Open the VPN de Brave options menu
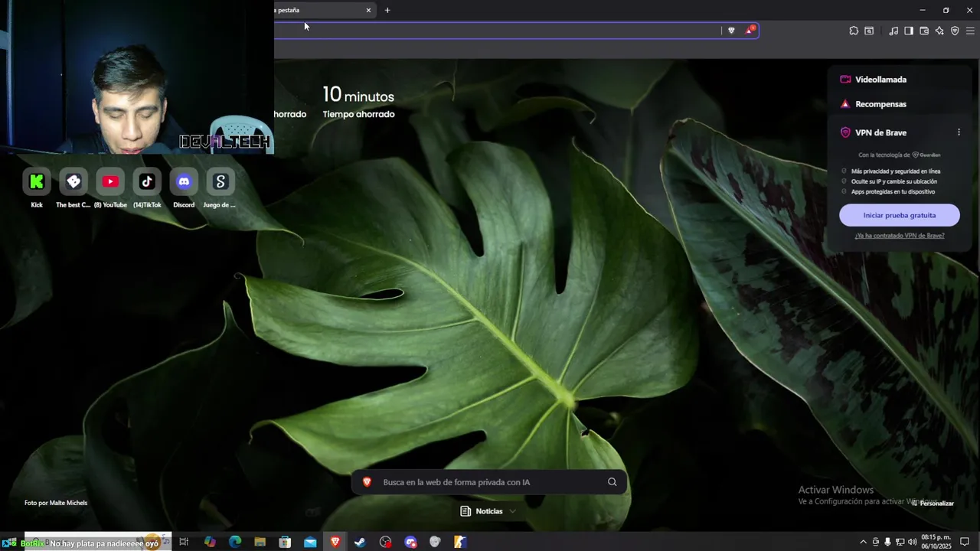Image resolution: width=980 pixels, height=551 pixels. pos(959,132)
